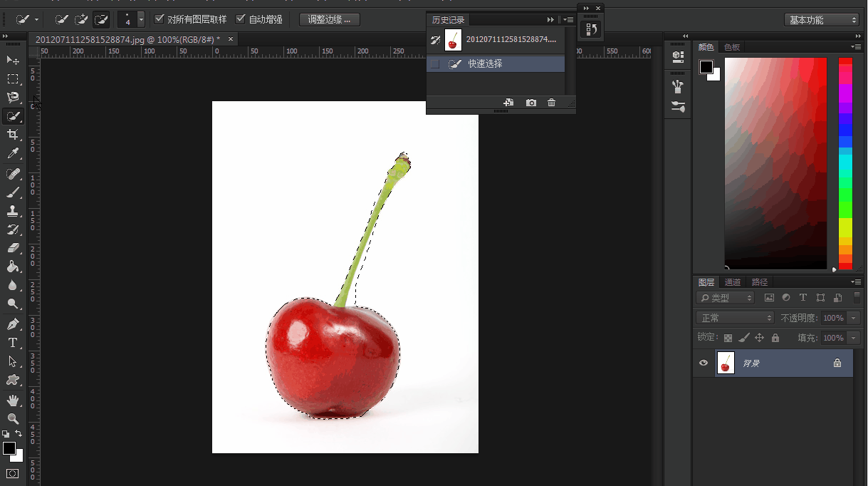868x486 pixels.
Task: Switch to the 色板 tab
Action: (x=732, y=47)
